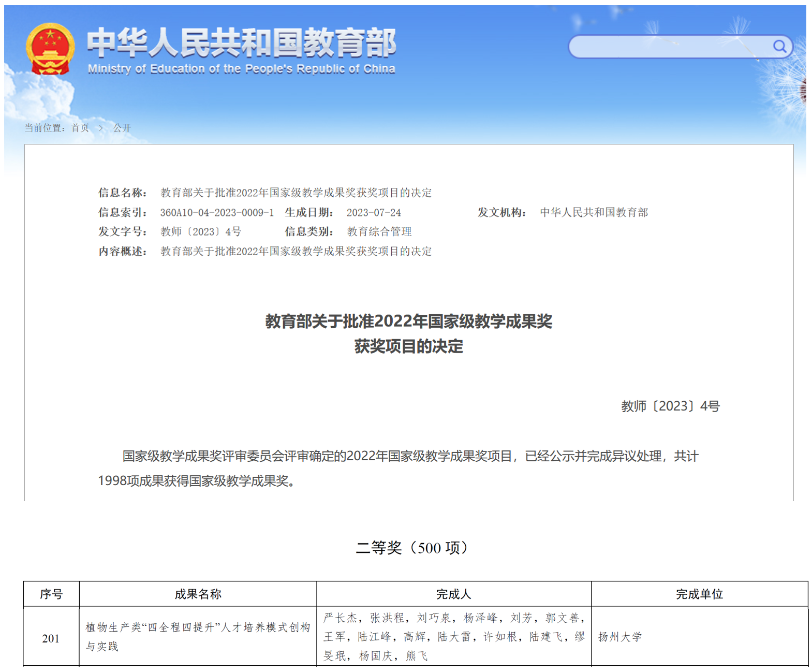Click the right-aligned 教师〔2023〕4号 document number
The width and height of the screenshot is (812, 672).
(x=670, y=406)
